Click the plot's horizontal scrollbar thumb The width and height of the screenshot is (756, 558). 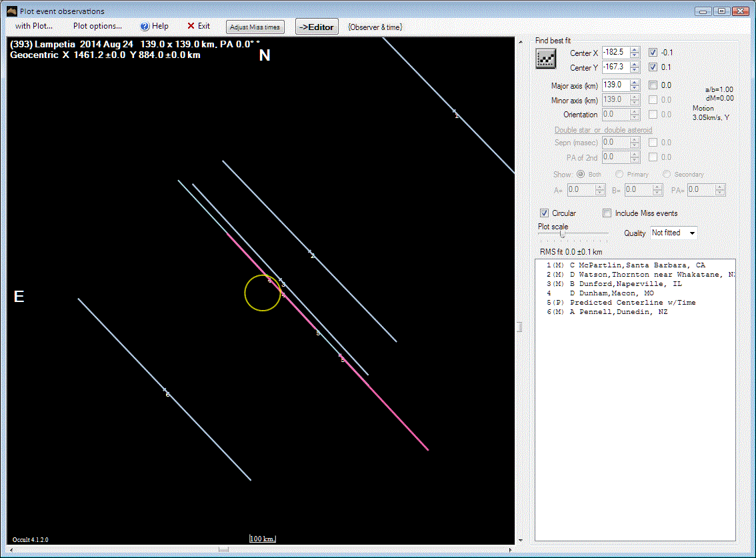[223, 549]
